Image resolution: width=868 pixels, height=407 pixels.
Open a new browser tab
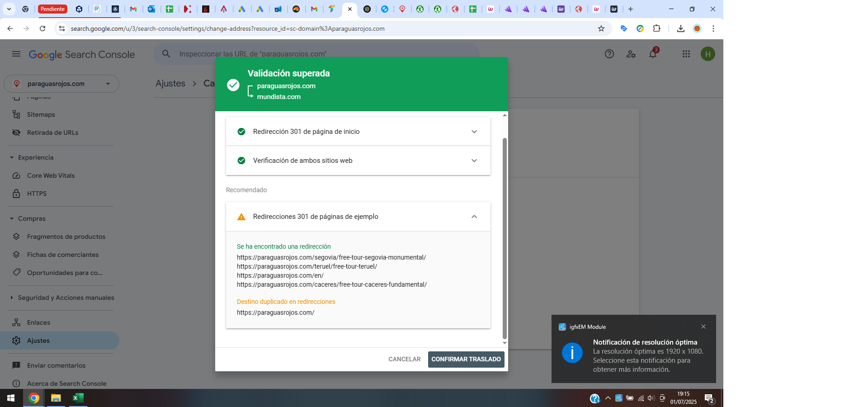point(631,9)
